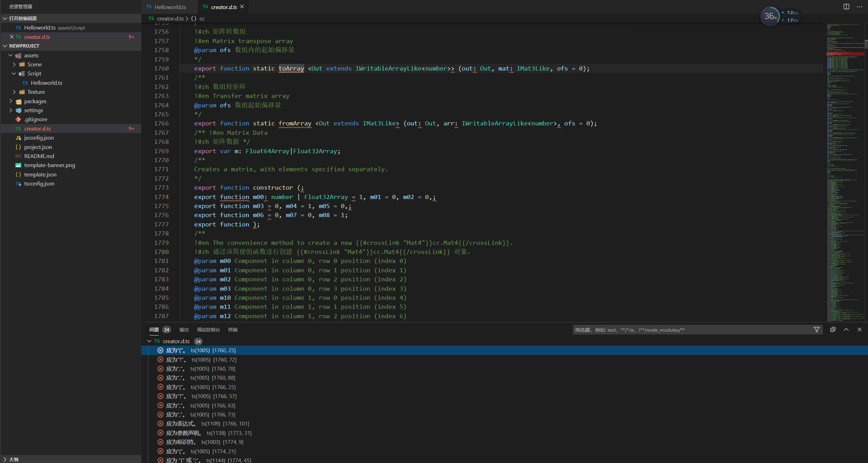The image size is (868, 463).
Task: Switch to the 终端 terminal tab
Action: (233, 330)
